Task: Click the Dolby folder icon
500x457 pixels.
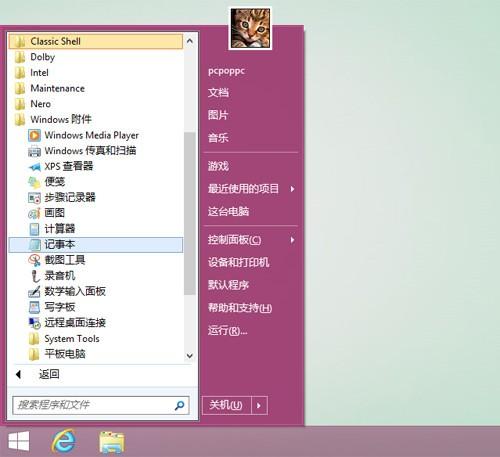Action: (x=20, y=57)
